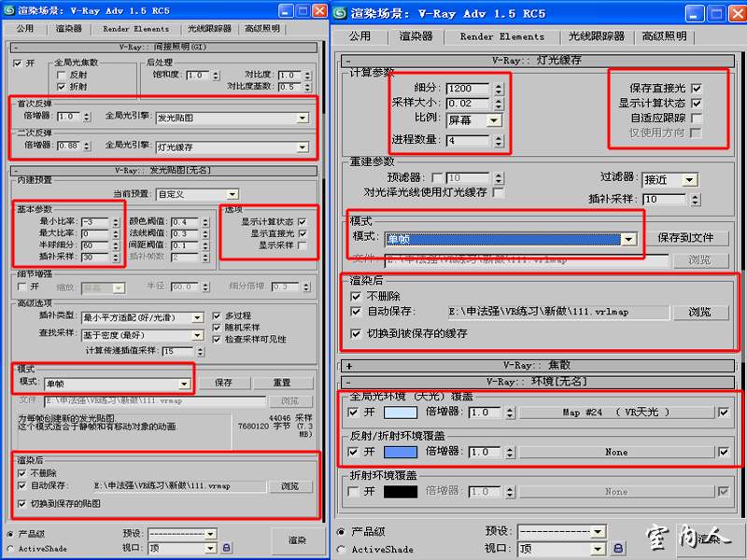
Task: Select ActiveShade radio button in left window
Action: coord(10,549)
